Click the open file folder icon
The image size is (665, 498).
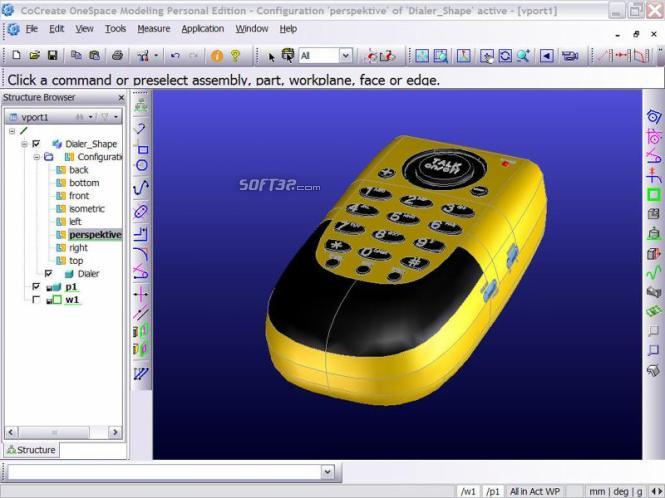[x=34, y=55]
